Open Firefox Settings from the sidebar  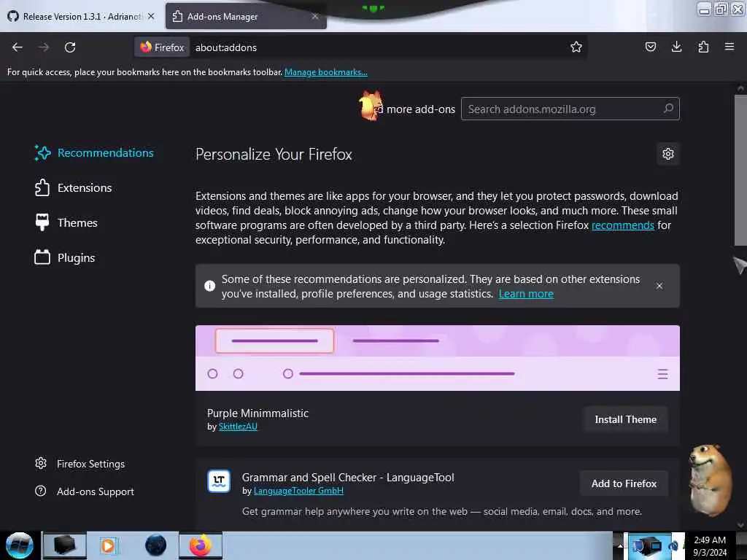tap(80, 464)
